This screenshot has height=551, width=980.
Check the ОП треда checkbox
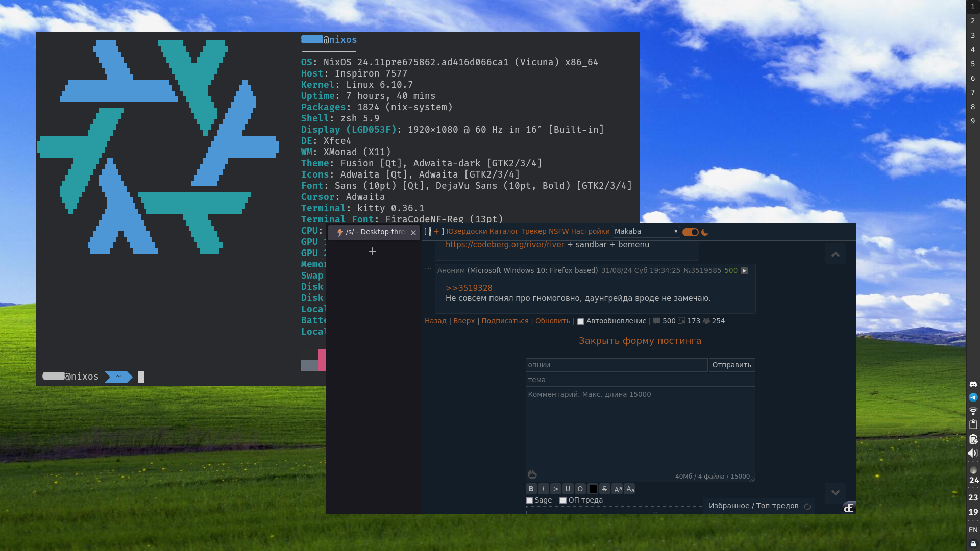(563, 500)
